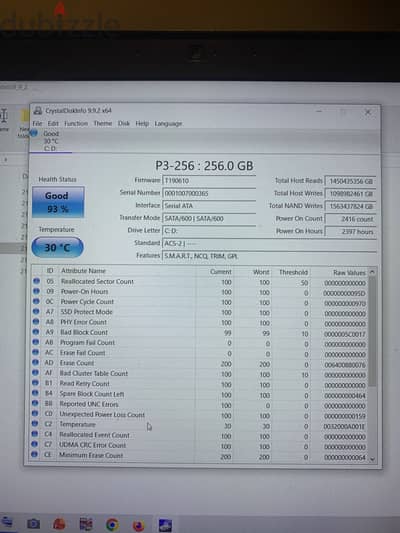
Task: Click the status icon for Power Cycle Count
Action: 36,302
